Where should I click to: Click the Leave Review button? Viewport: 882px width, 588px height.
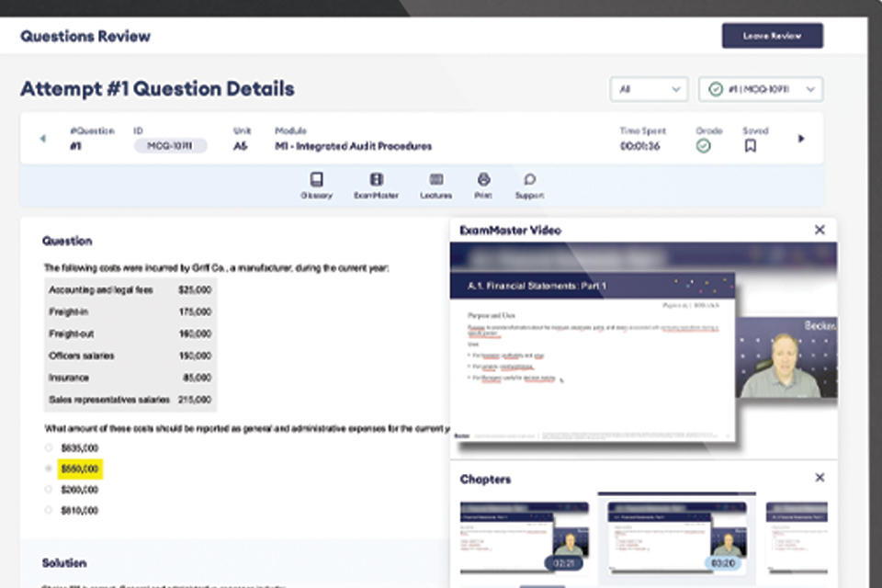(773, 36)
